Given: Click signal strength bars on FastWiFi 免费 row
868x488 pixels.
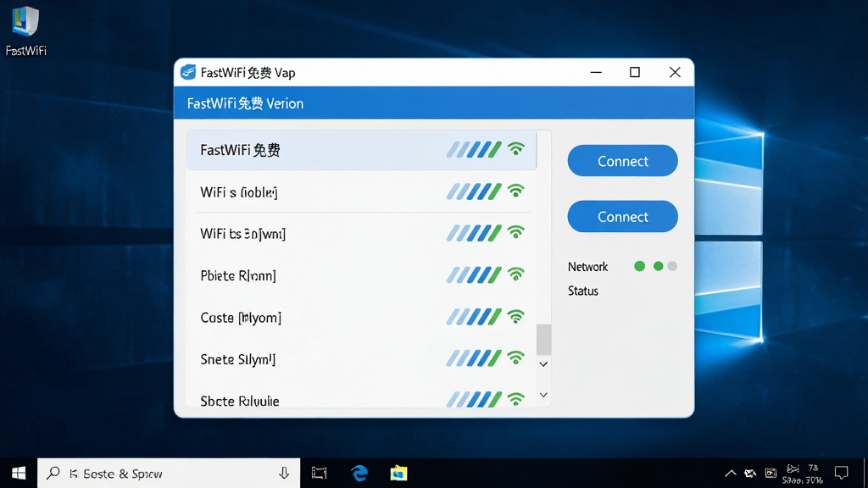Looking at the screenshot, I should 474,149.
